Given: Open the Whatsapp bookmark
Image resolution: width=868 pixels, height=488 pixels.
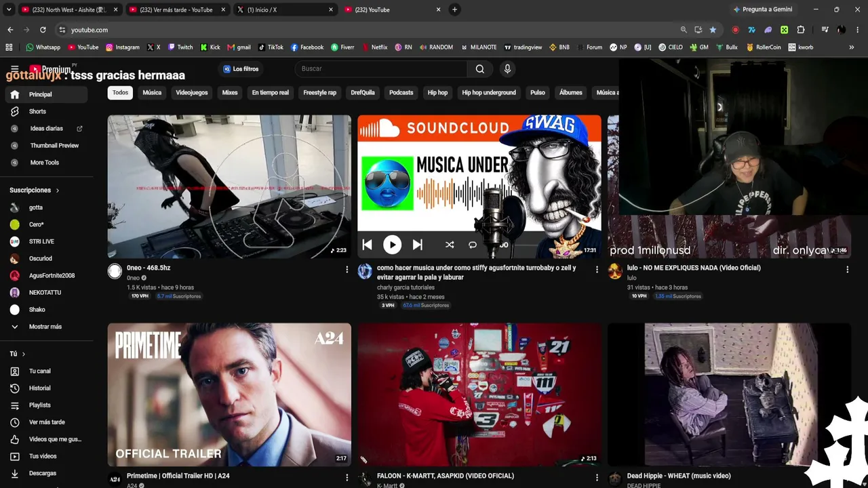Looking at the screenshot, I should (43, 47).
